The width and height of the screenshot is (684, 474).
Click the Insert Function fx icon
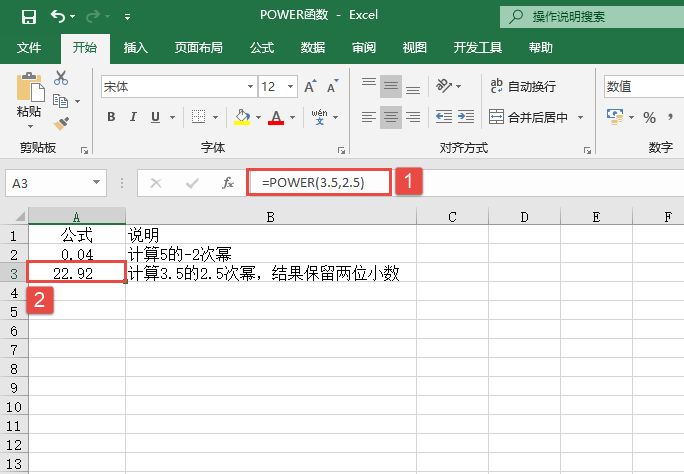(x=228, y=183)
